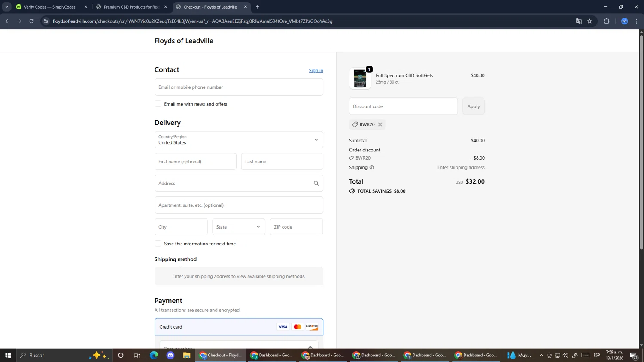Click the ESP language indicator
Image resolution: width=644 pixels, height=362 pixels.
597,355
